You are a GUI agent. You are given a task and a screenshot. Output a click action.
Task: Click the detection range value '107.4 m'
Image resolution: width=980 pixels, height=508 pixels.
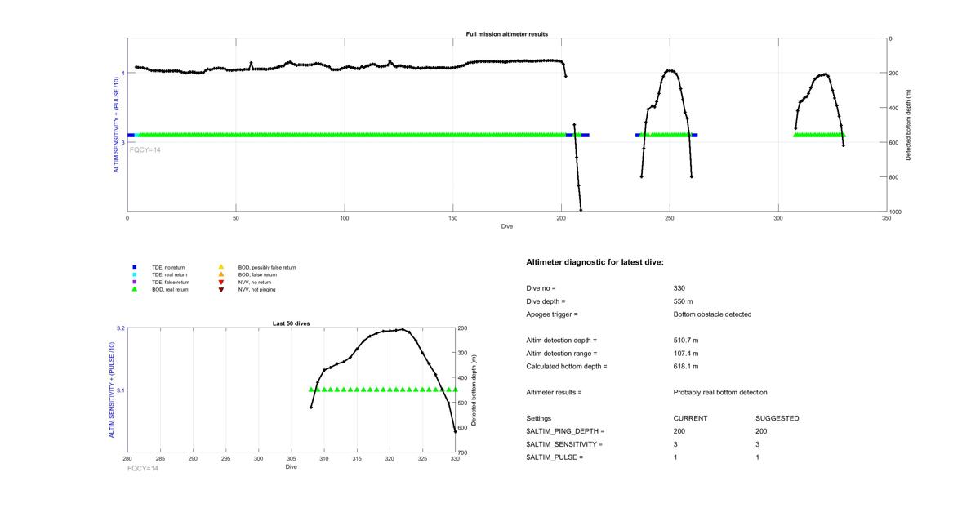pos(686,354)
